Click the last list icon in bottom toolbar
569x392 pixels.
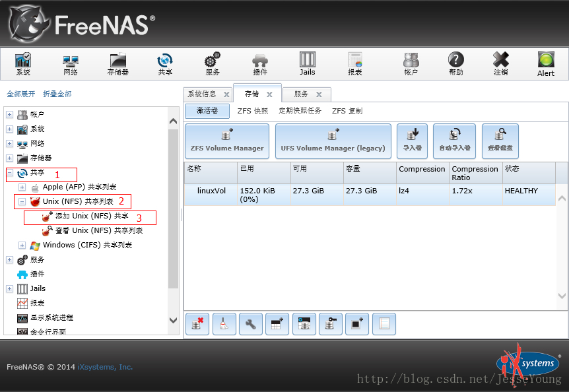[384, 324]
